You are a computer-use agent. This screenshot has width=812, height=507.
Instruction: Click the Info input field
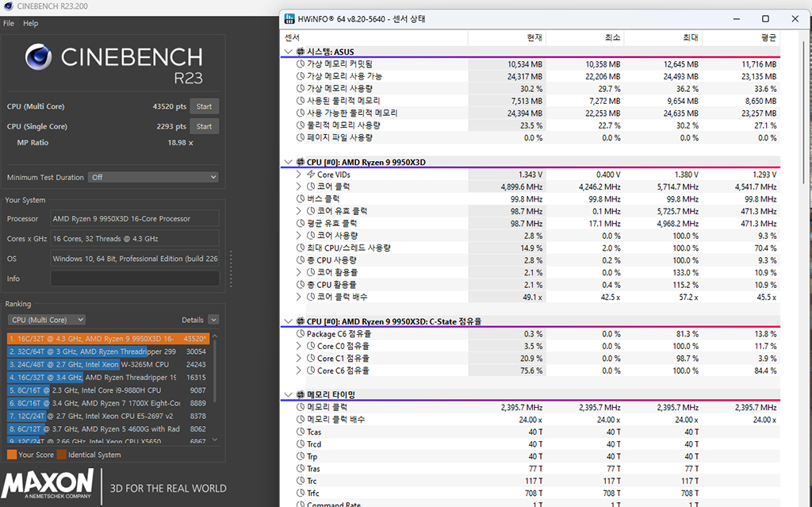point(135,278)
